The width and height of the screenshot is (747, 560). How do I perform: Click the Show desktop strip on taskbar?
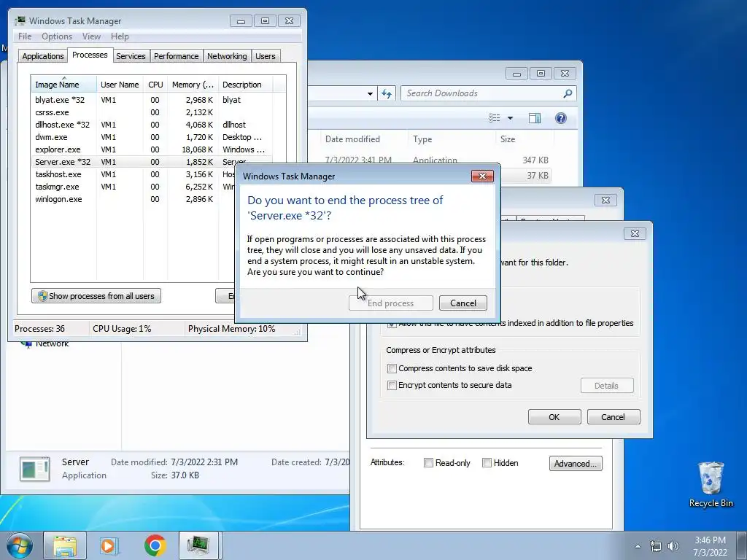click(743, 545)
